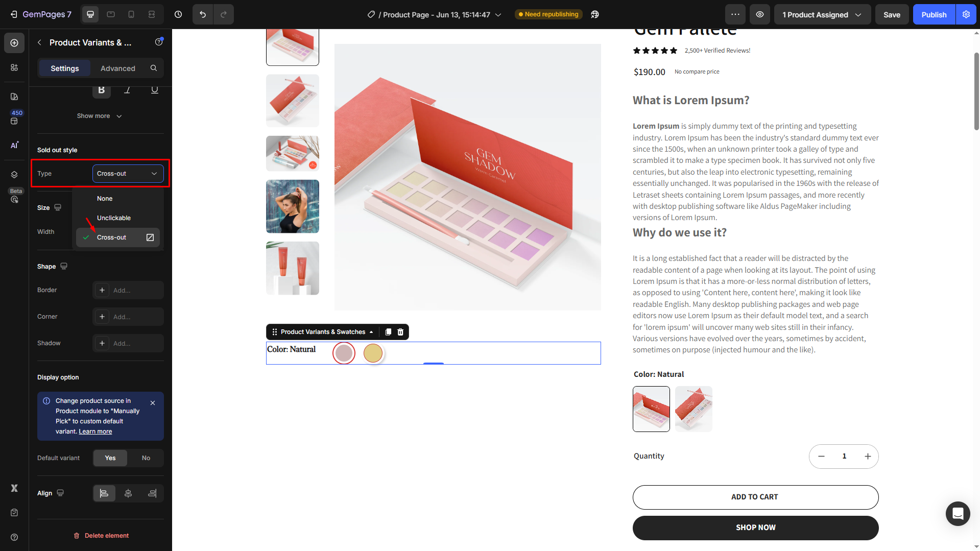Expand Show more text options

[100, 116]
